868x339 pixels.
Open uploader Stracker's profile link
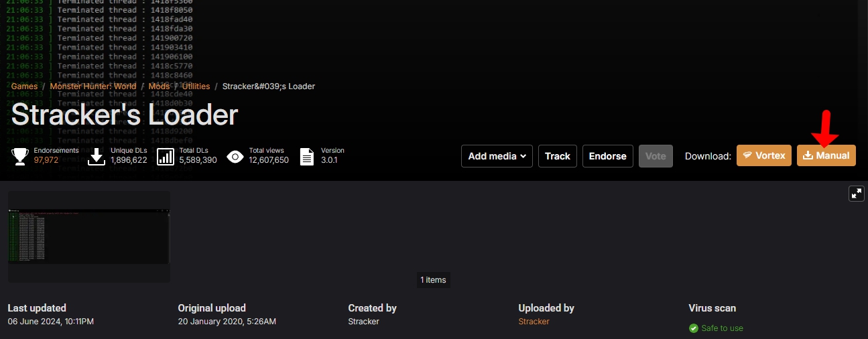tap(534, 322)
